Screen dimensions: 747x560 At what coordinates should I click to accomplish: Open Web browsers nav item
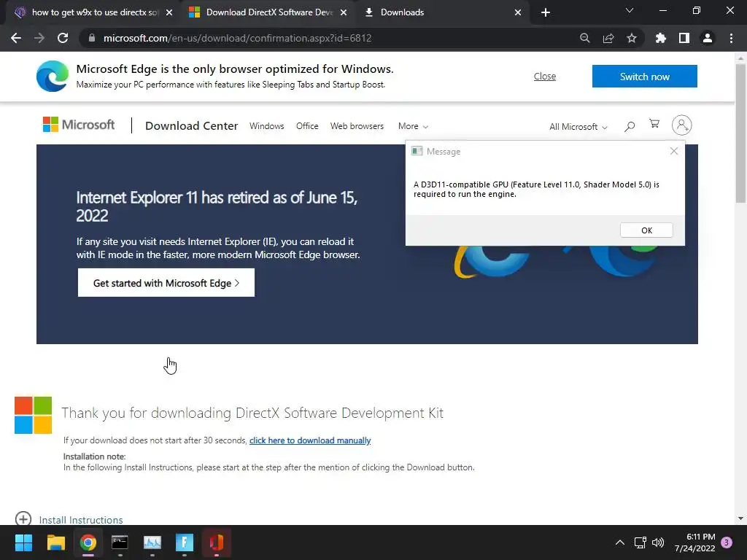coord(357,126)
